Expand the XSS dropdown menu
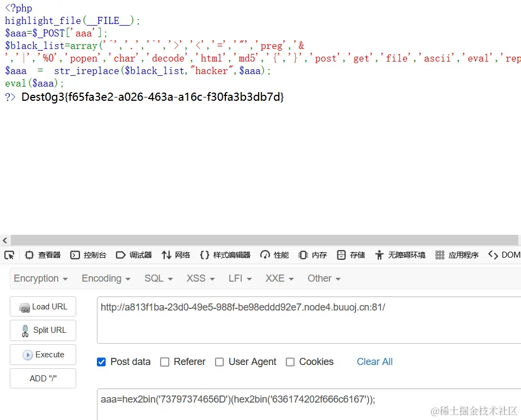The image size is (521, 420). 200,278
